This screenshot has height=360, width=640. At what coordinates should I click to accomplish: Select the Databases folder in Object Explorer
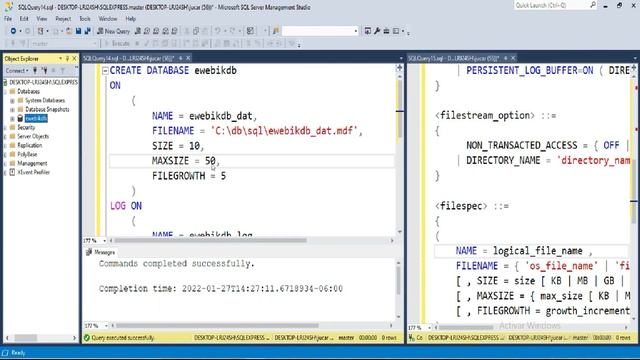29,91
